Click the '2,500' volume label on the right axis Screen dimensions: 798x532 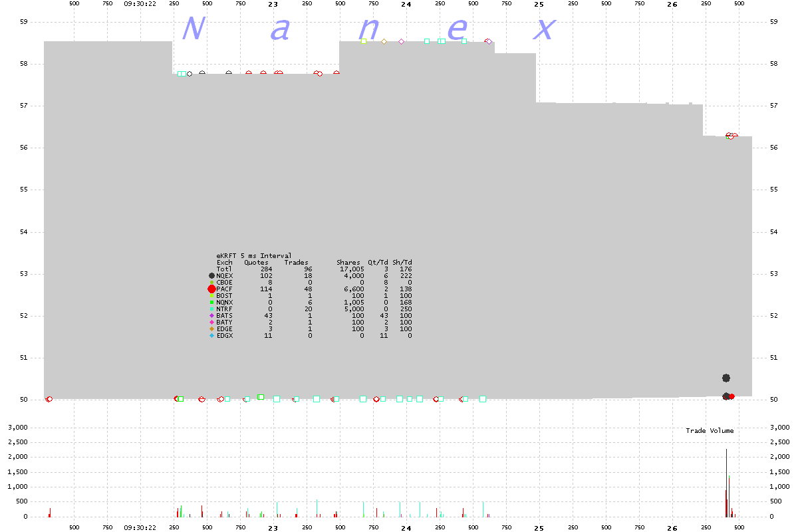click(x=779, y=442)
